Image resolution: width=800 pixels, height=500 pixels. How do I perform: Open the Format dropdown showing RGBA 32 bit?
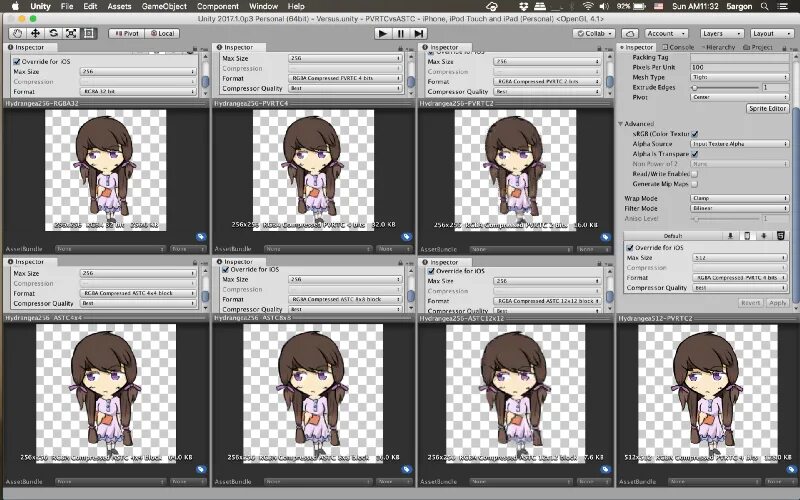coord(138,91)
